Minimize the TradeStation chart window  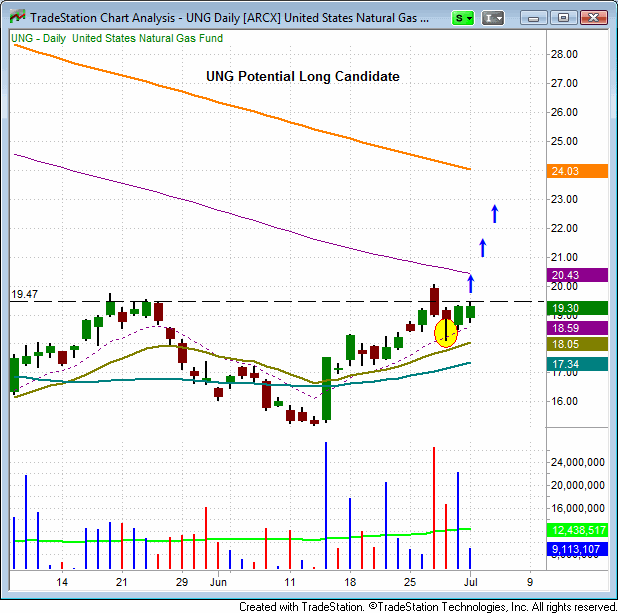click(x=534, y=18)
